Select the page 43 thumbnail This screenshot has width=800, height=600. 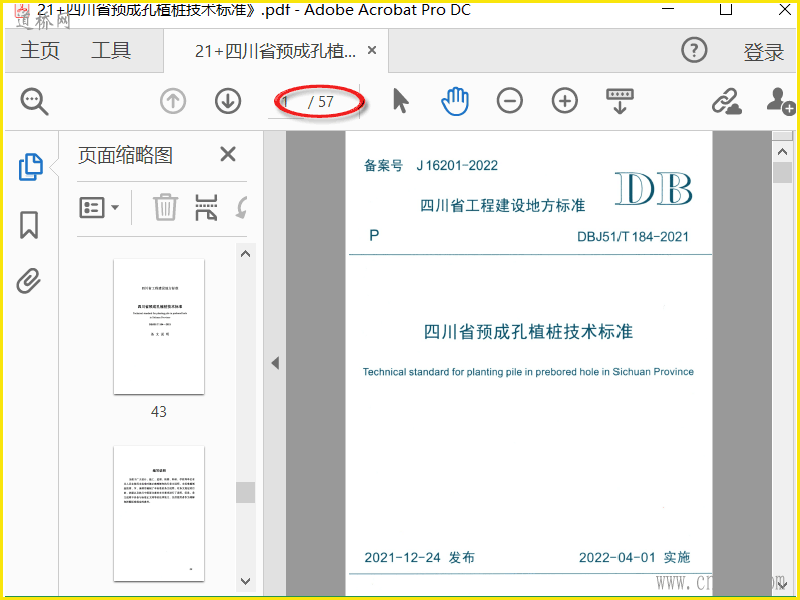[159, 326]
